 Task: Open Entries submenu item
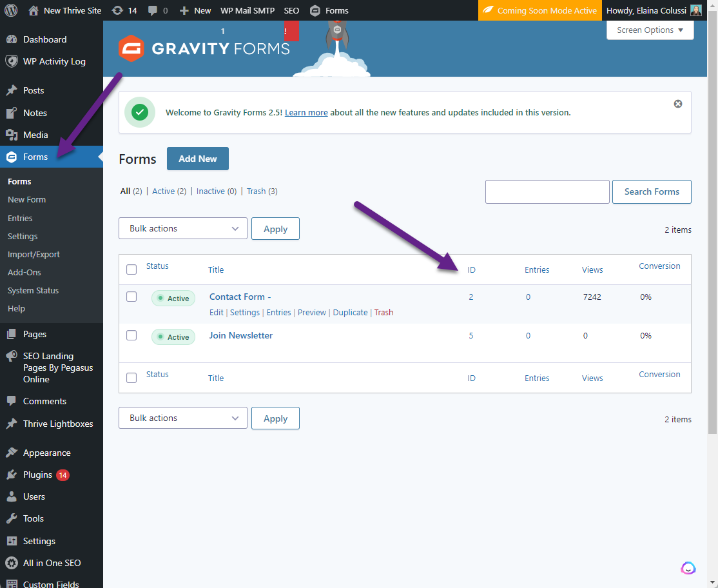pos(20,218)
